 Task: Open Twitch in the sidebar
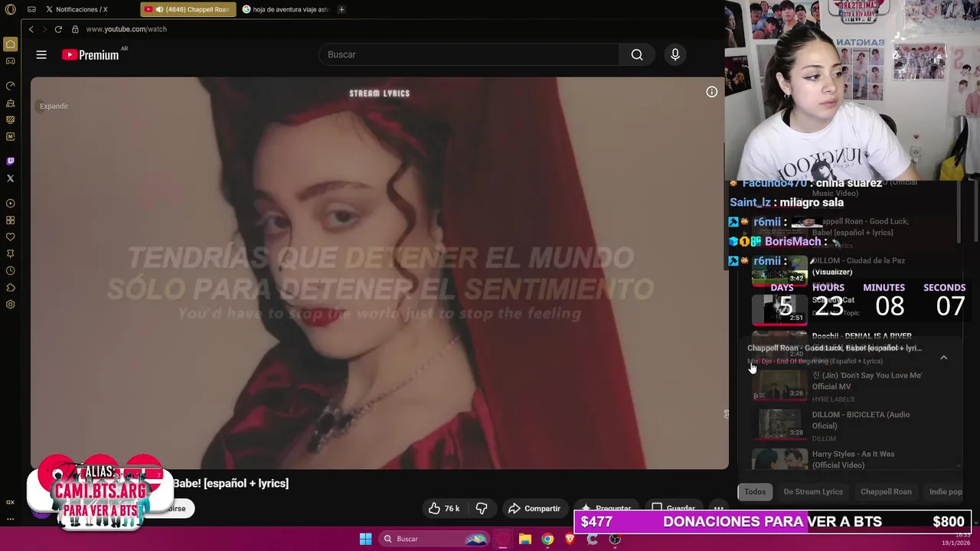[11, 161]
